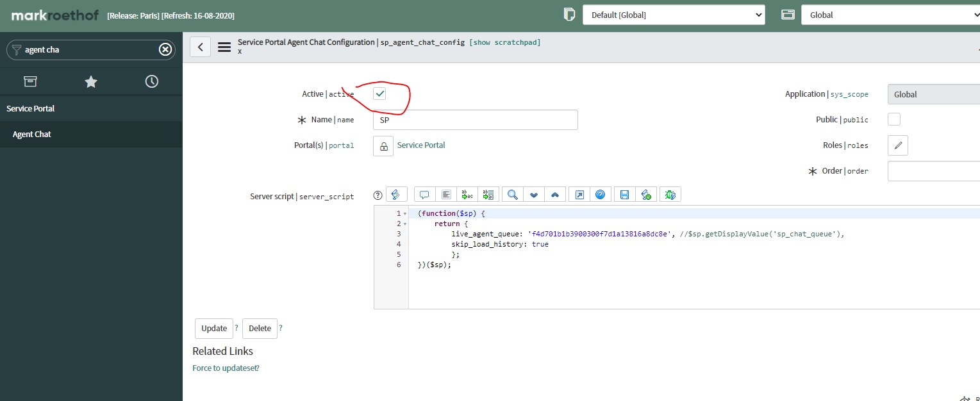Click the script syntax check icon
The image size is (980, 401).
pyautogui.click(x=646, y=195)
